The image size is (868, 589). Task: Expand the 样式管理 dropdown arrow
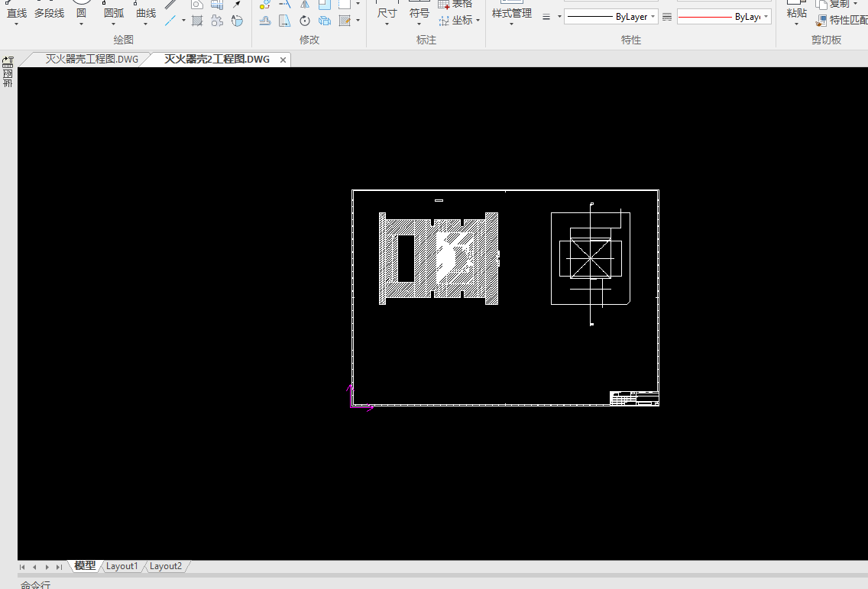(x=511, y=24)
